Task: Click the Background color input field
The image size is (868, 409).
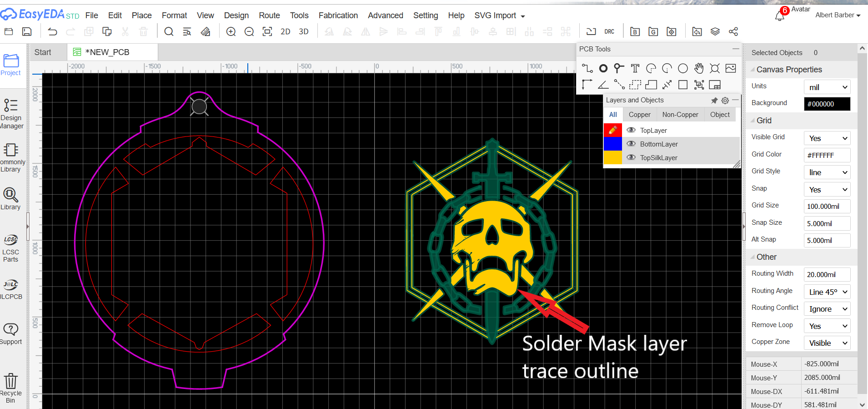Action: tap(827, 104)
